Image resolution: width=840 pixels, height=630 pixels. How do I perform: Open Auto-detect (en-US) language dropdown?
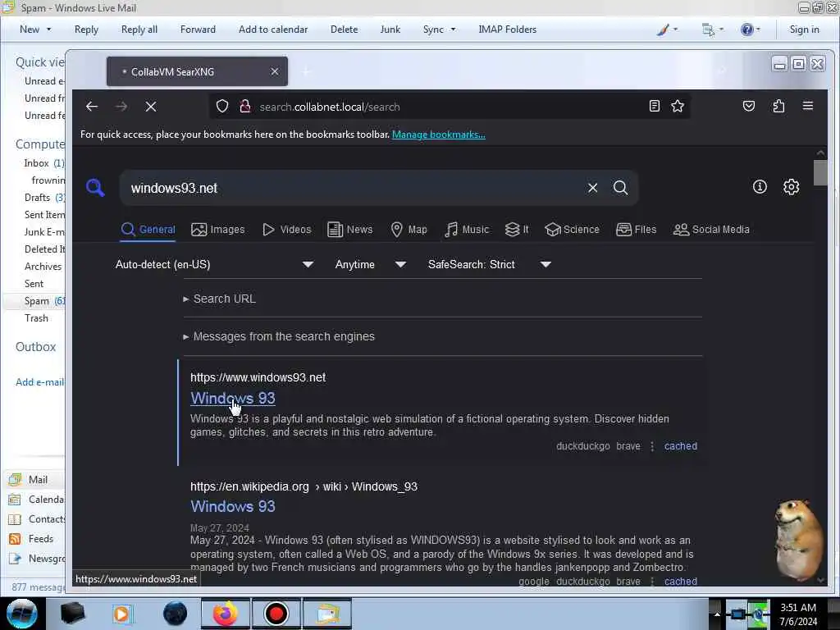(x=214, y=264)
